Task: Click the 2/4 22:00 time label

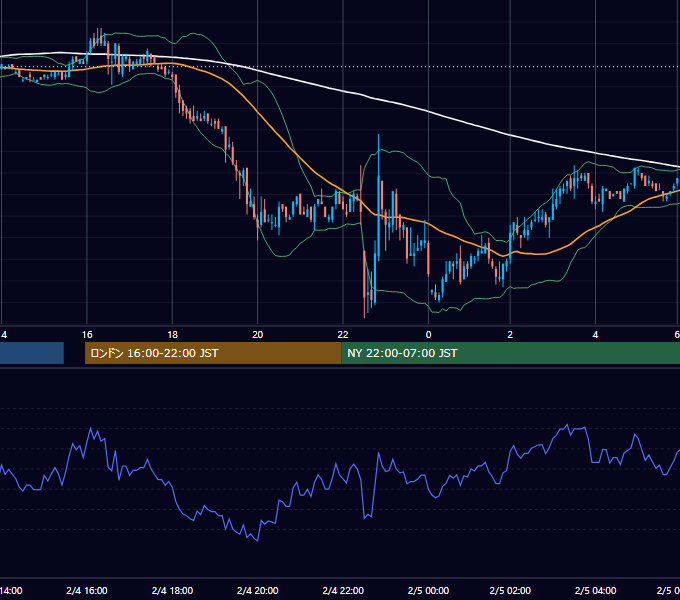Action: point(343,590)
